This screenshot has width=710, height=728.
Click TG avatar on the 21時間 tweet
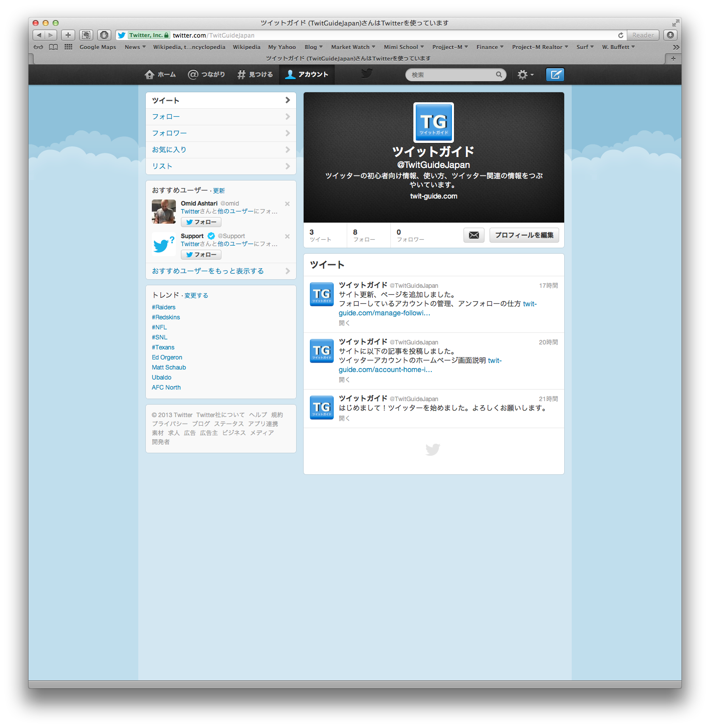pyautogui.click(x=322, y=408)
